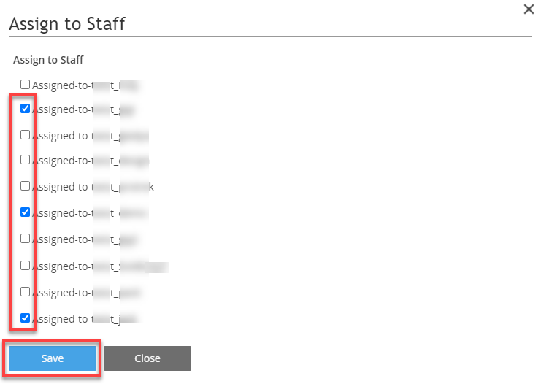Uncheck the sixth staff checkbox
The width and height of the screenshot is (541, 392).
(25, 212)
